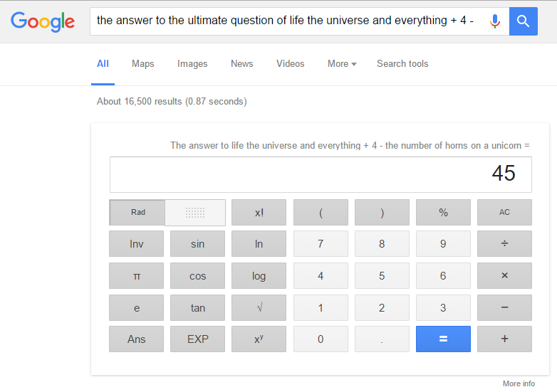Open the News results tab
The width and height of the screenshot is (557, 392).
[241, 64]
